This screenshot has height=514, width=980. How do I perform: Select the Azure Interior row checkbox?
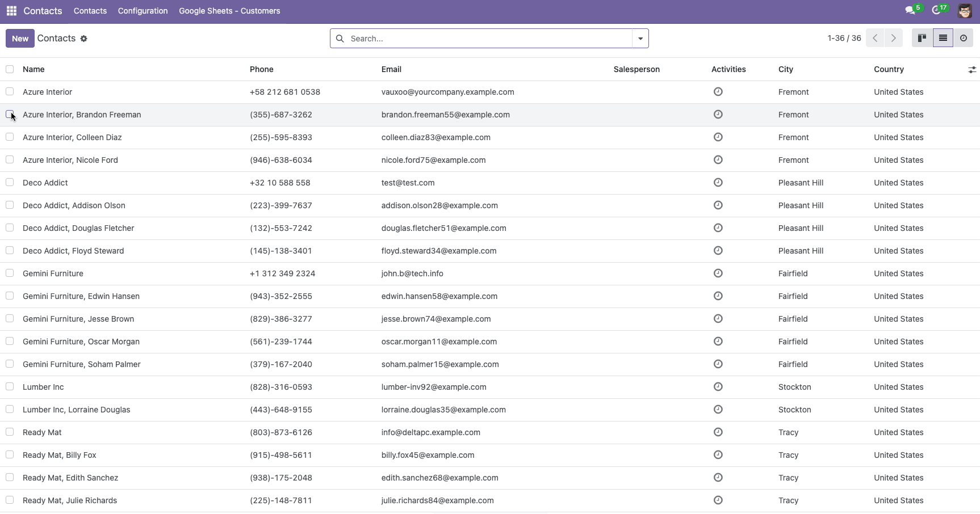coord(10,91)
